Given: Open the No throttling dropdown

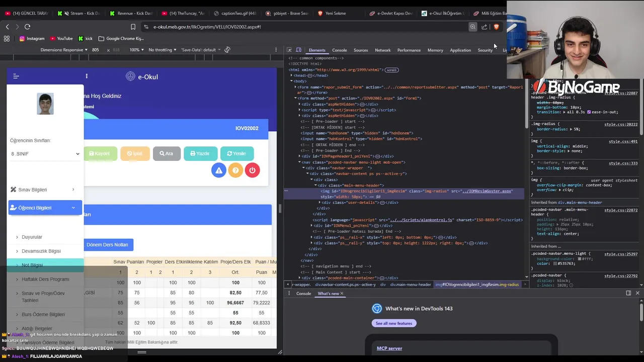Looking at the screenshot, I should click(x=163, y=50).
